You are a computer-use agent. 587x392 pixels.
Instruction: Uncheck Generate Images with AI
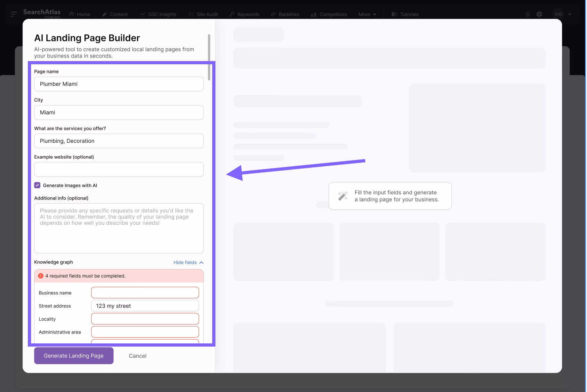pyautogui.click(x=37, y=185)
